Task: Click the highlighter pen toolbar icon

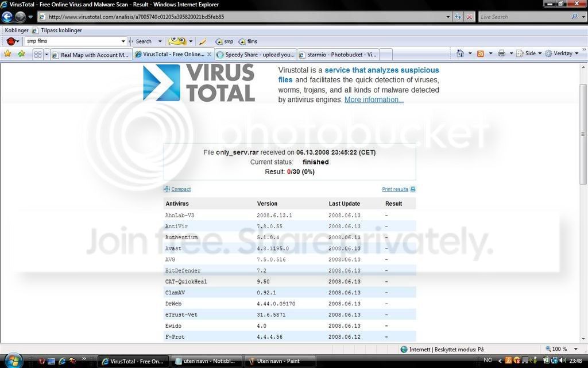Action: 203,41
